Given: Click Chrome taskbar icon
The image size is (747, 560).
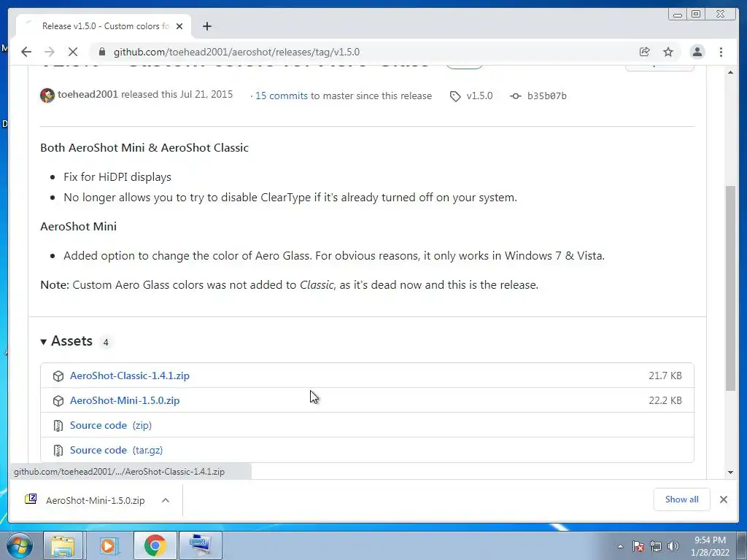Looking at the screenshot, I should point(155,545).
